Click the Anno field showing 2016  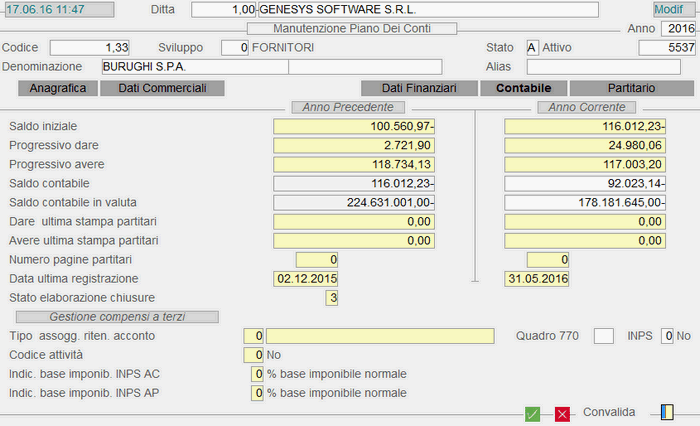tap(677, 28)
